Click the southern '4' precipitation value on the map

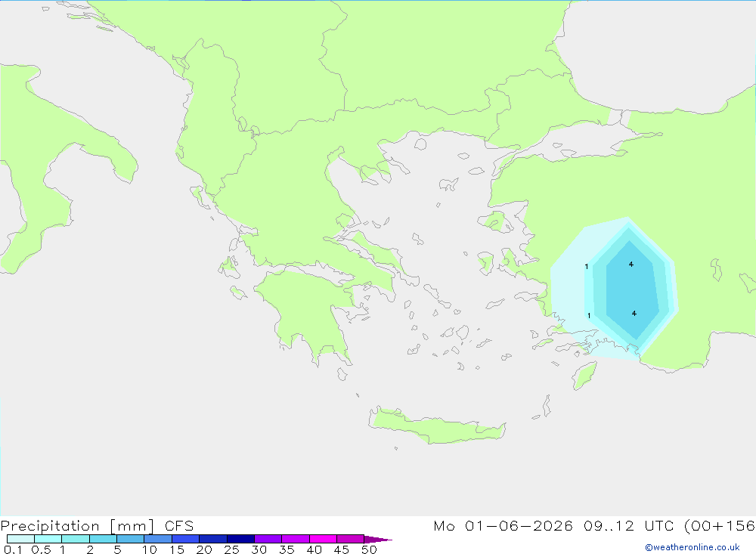click(x=634, y=314)
